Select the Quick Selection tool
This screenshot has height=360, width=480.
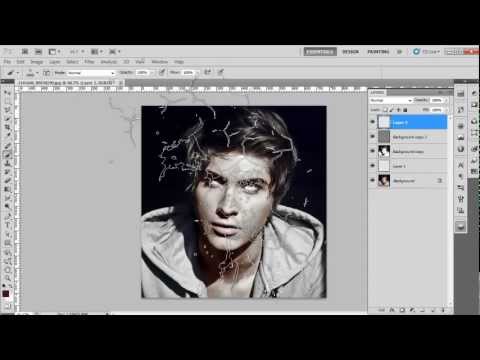click(7, 118)
